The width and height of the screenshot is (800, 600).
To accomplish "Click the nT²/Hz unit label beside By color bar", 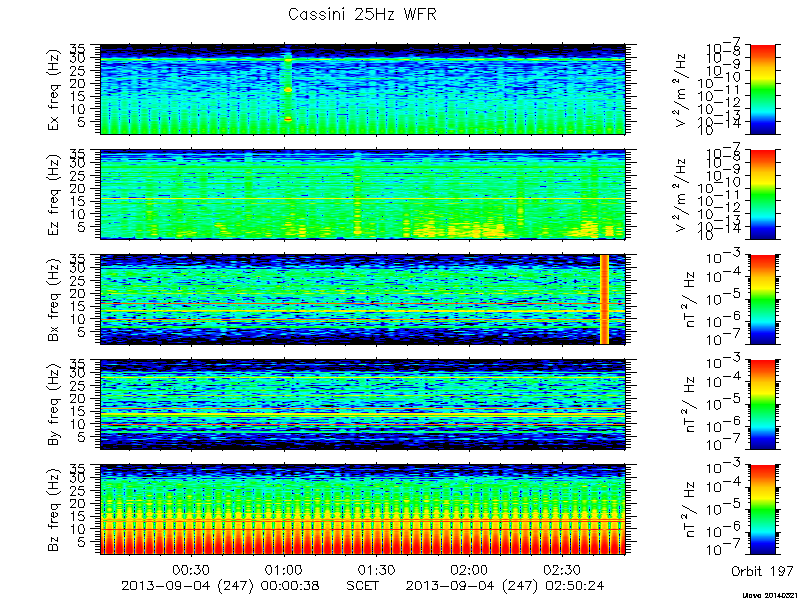I will pos(690,405).
